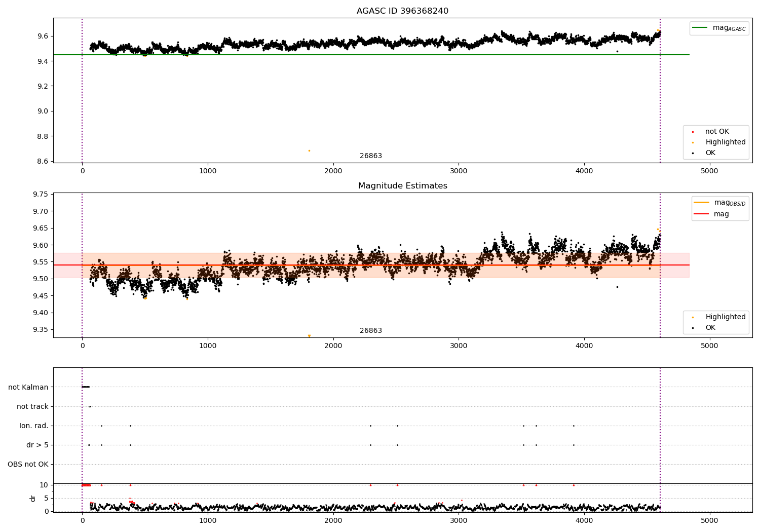Click the 'dr > 5' row label
Viewport: 760px width, 532px height.
coord(37,445)
